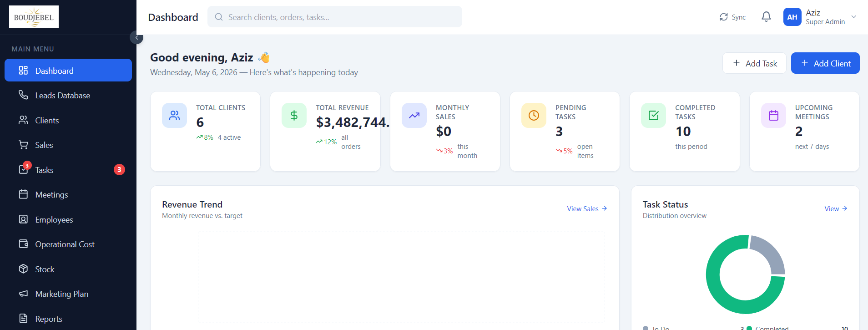868x330 pixels.
Task: Click the Add Task button
Action: (x=754, y=63)
